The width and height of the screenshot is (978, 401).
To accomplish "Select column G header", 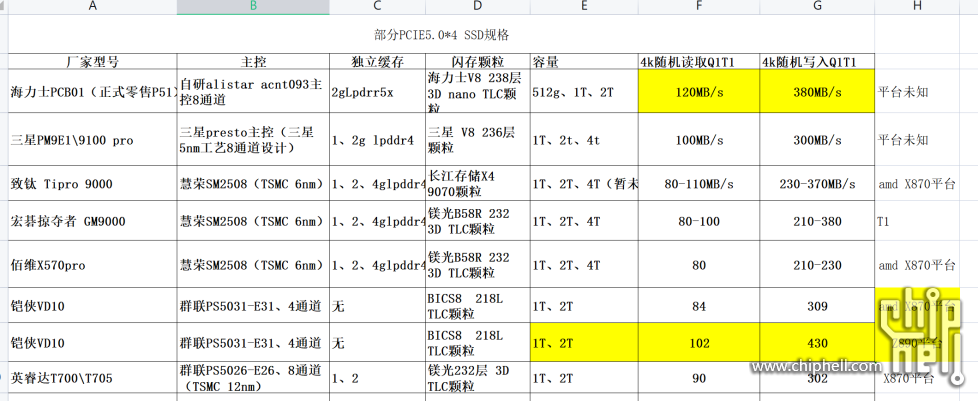I will (817, 7).
